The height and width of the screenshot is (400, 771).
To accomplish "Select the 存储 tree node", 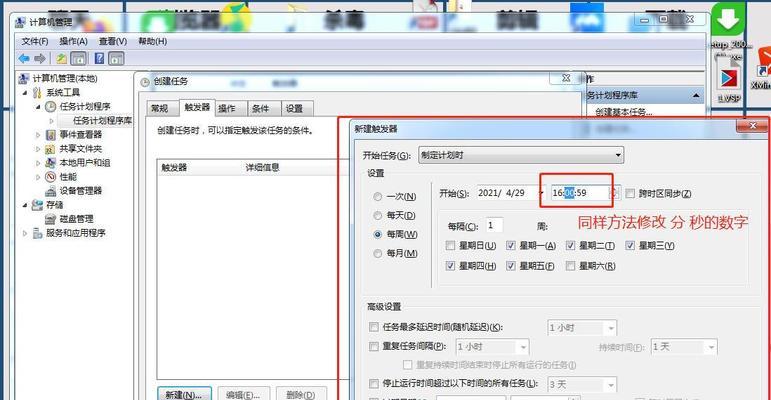I will point(55,205).
